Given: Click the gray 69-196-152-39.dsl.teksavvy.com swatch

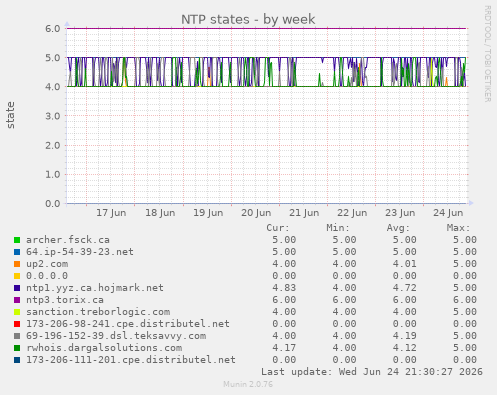Looking at the screenshot, I should tap(17, 336).
